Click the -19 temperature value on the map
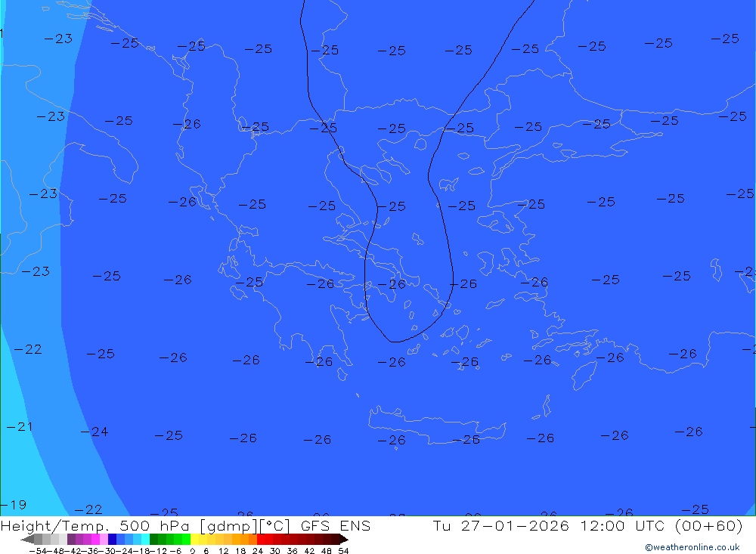 pyautogui.click(x=14, y=505)
